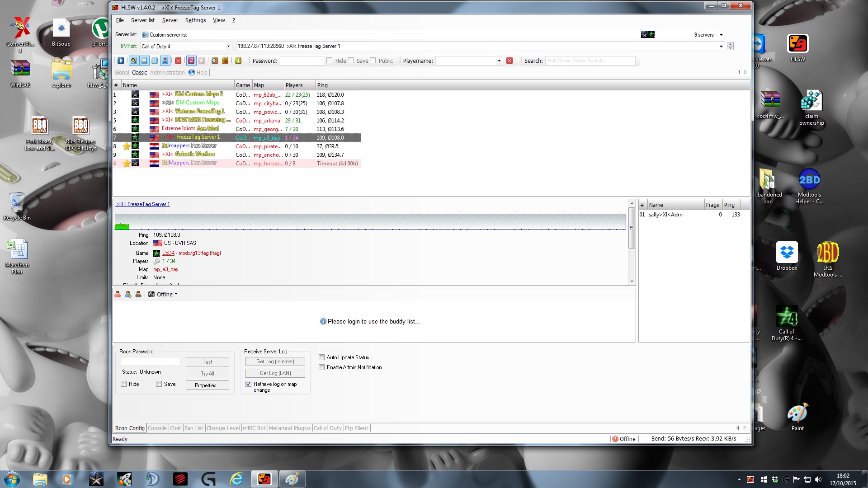Check Enable Admin Notification
Screen dimensions: 868x488
(x=321, y=367)
